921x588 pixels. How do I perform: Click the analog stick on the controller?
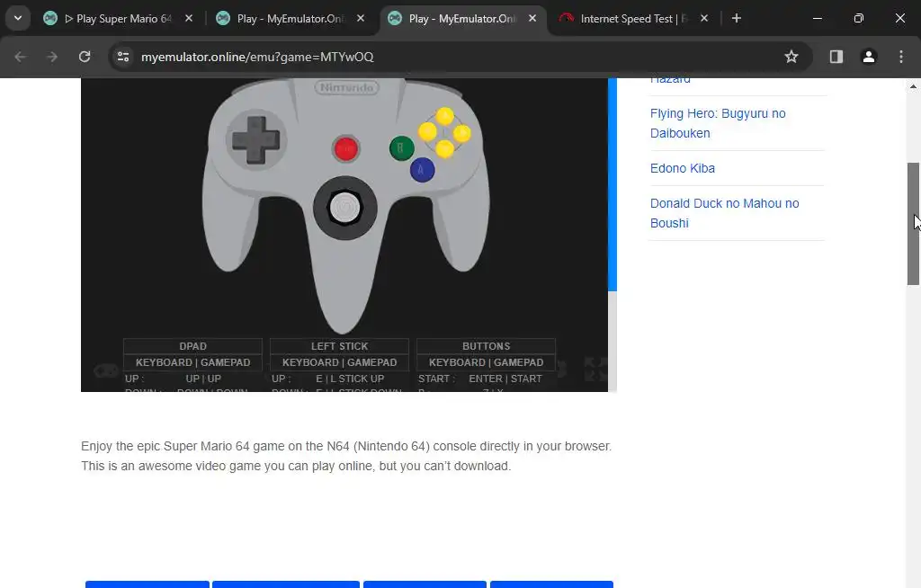click(x=344, y=208)
